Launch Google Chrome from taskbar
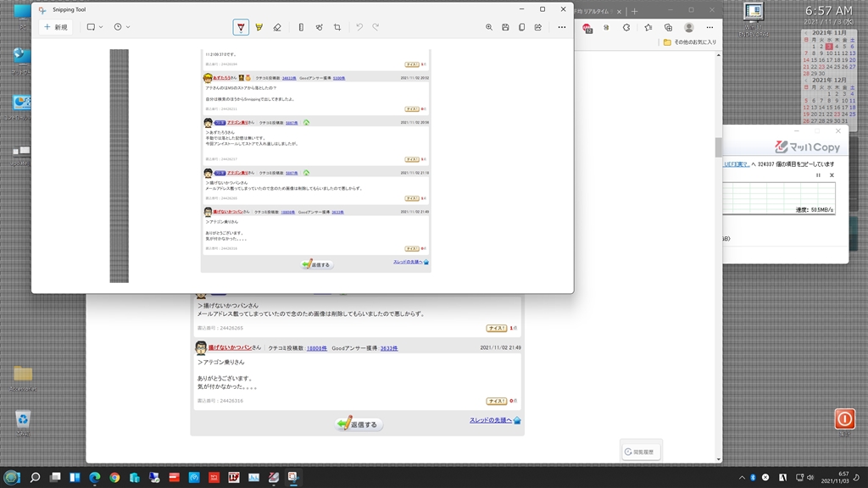 (x=114, y=477)
